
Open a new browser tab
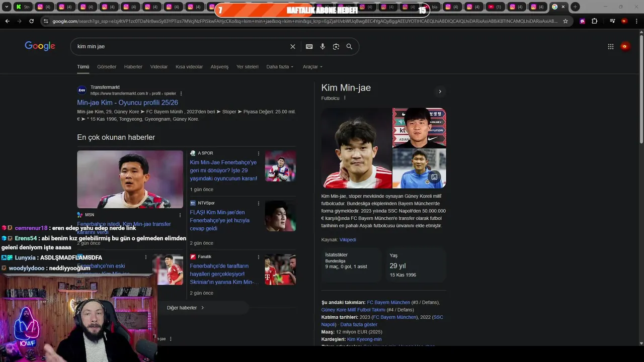(x=575, y=7)
